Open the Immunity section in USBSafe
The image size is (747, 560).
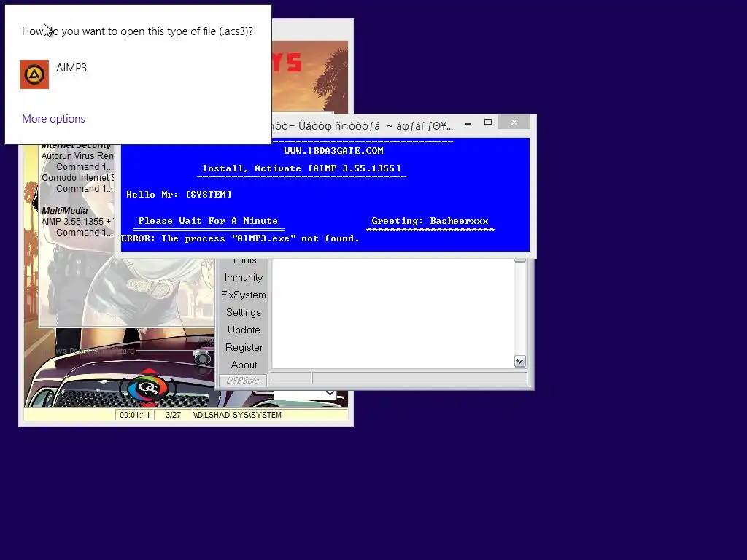(244, 277)
